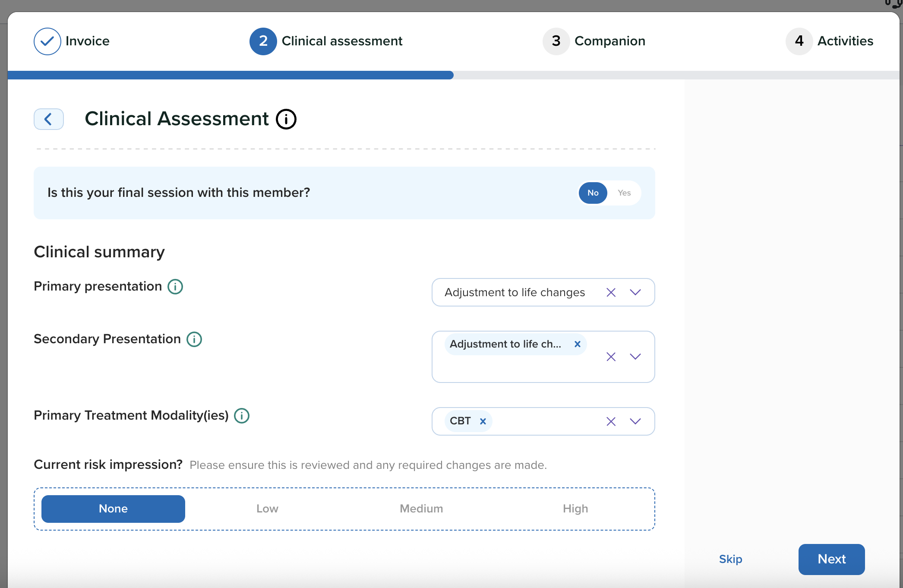Remove the 'Adjustment to life ch...' secondary tag
This screenshot has width=903, height=588.
point(577,344)
